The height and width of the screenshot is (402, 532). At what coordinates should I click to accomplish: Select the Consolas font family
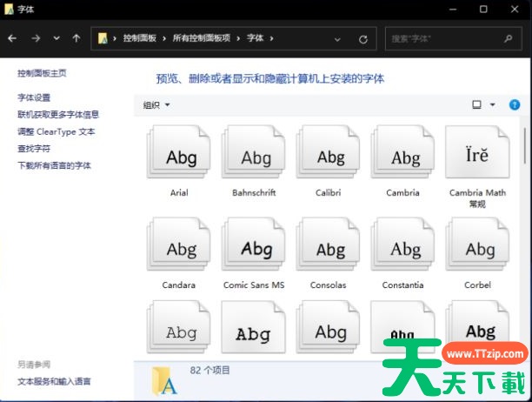pyautogui.click(x=328, y=253)
